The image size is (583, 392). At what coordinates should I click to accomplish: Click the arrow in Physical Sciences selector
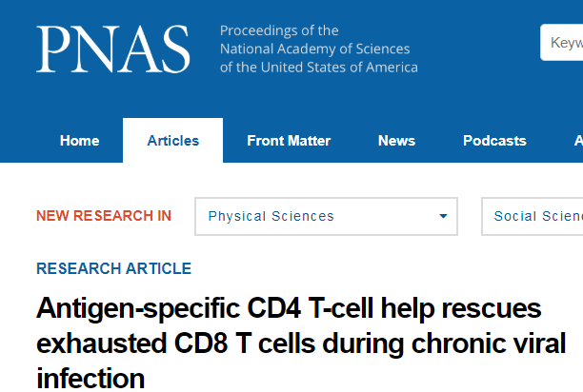(443, 216)
